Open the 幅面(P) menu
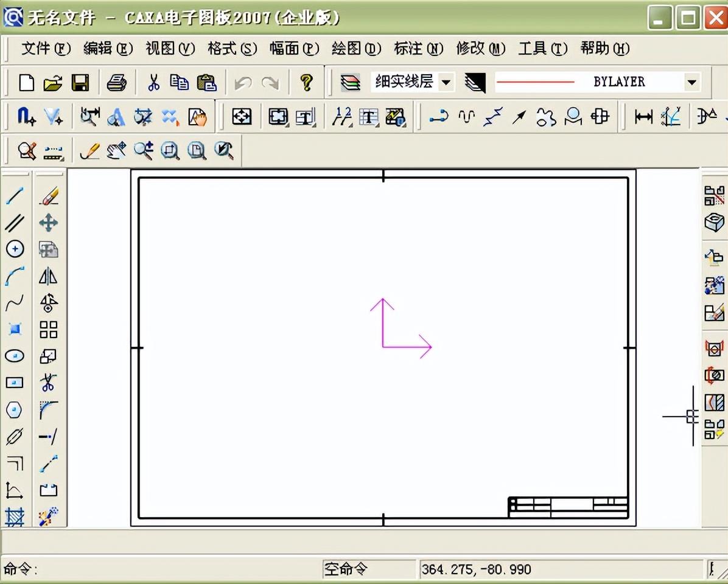Screen dimensions: 728x584 click(295, 48)
